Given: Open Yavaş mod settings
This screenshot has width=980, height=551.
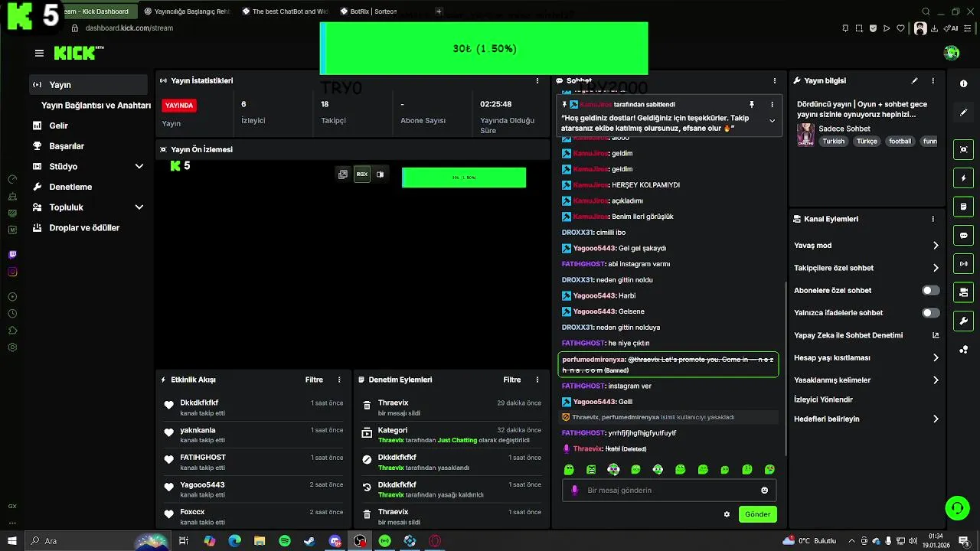Looking at the screenshot, I should tap(867, 246).
